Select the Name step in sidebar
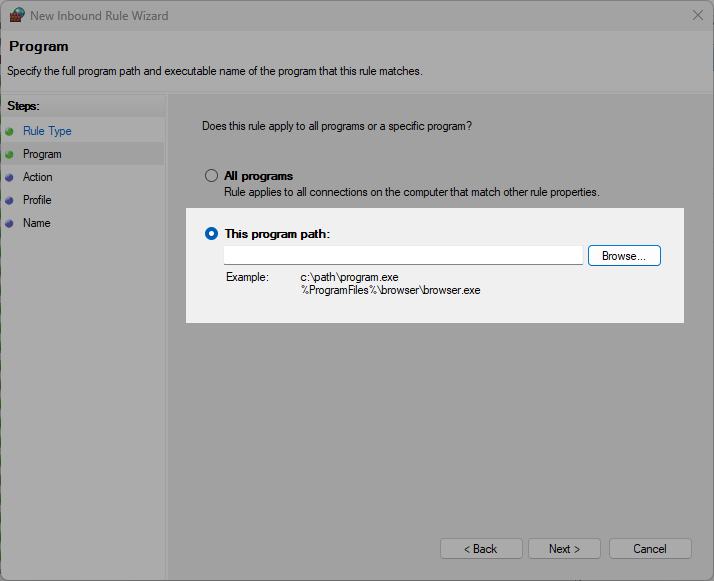714x581 pixels. point(37,223)
